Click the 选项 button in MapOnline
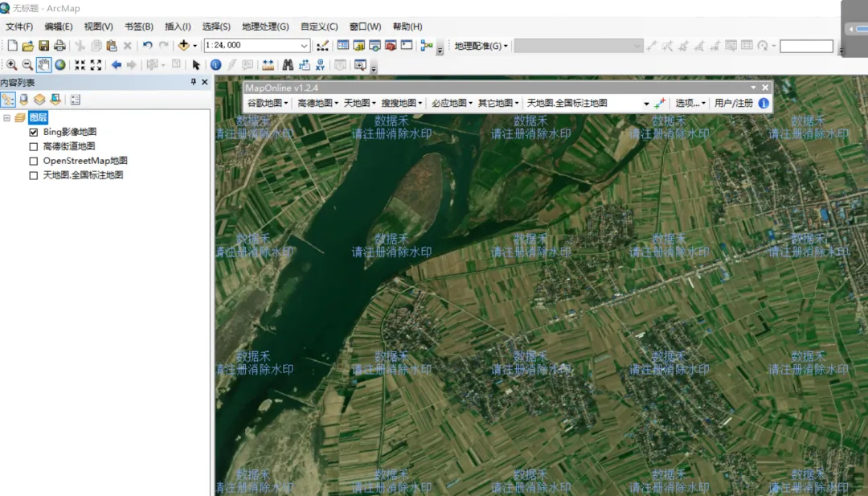The image size is (868, 496). (x=690, y=103)
